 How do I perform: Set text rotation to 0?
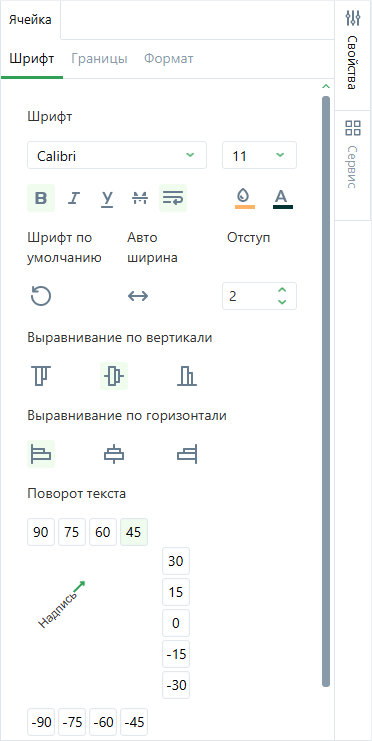coord(176,623)
